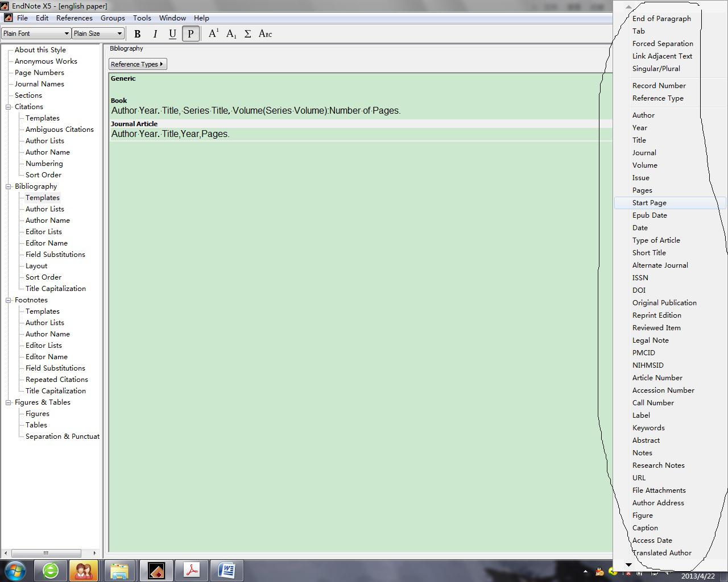Collapse the Figures & Tables tree node
This screenshot has width=728, height=582.
point(9,402)
